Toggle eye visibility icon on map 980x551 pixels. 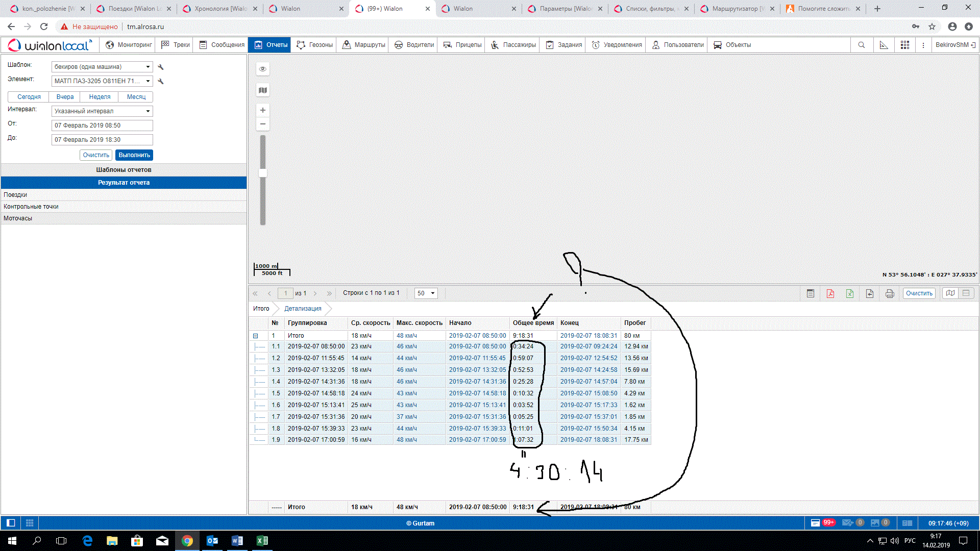(263, 69)
